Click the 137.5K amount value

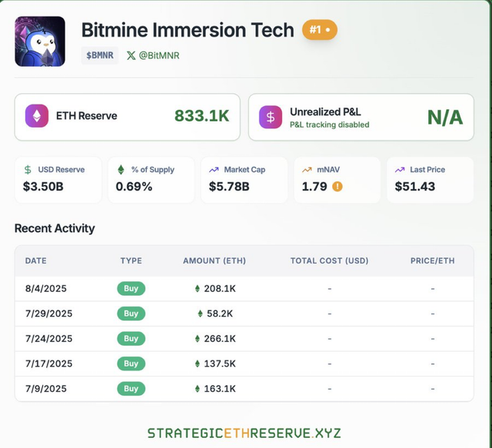click(220, 364)
